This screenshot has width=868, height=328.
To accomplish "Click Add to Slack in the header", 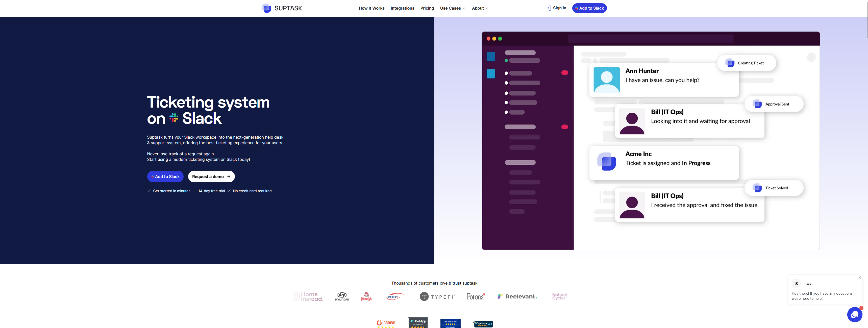I will [589, 8].
